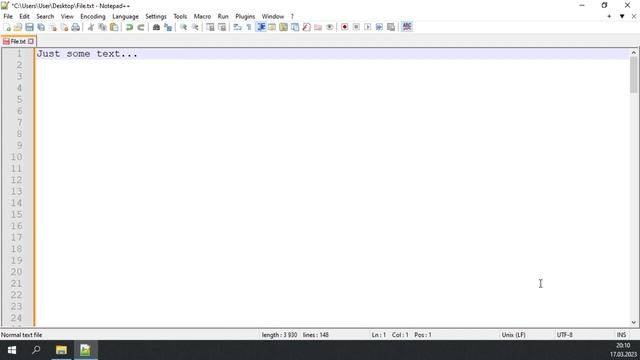Click the Paste clipboard icon
The image size is (640, 360).
(114, 27)
